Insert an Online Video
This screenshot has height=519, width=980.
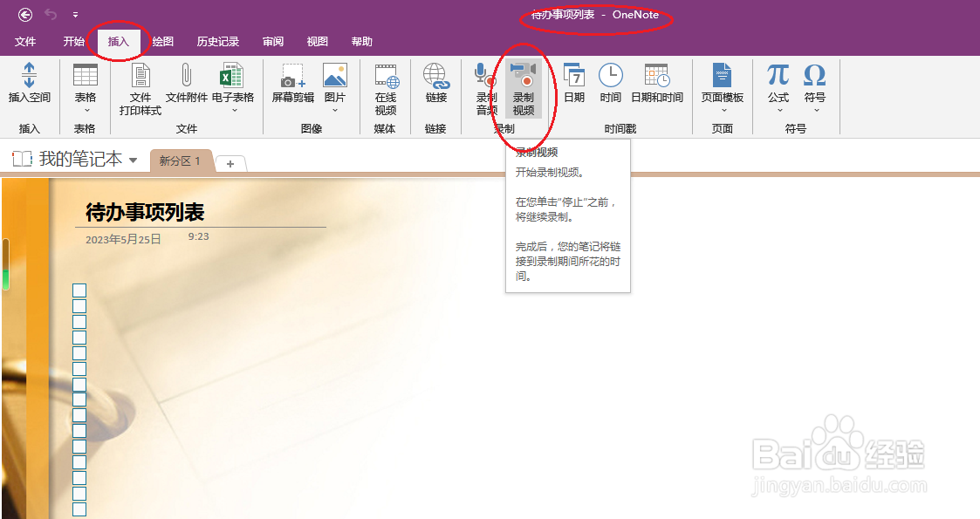387,76
